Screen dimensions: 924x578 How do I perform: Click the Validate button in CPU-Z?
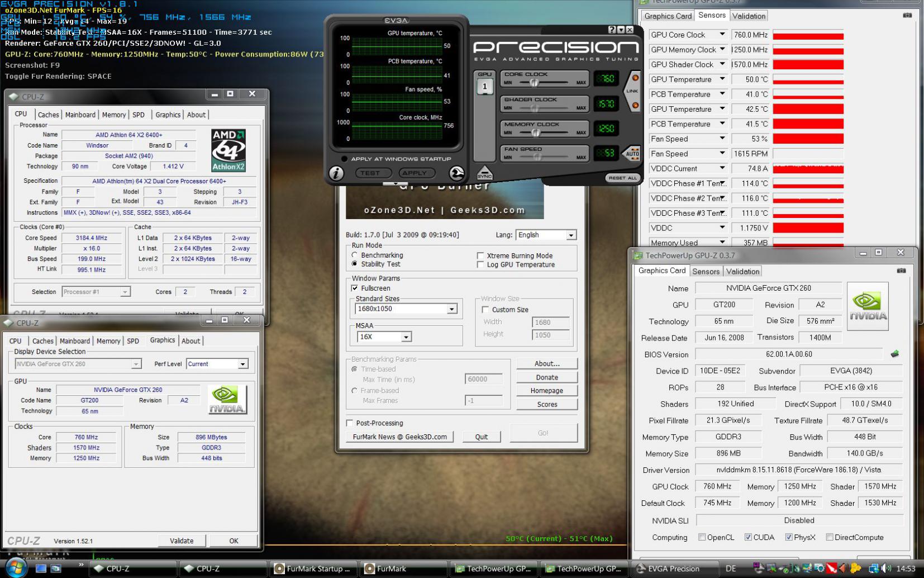(182, 541)
